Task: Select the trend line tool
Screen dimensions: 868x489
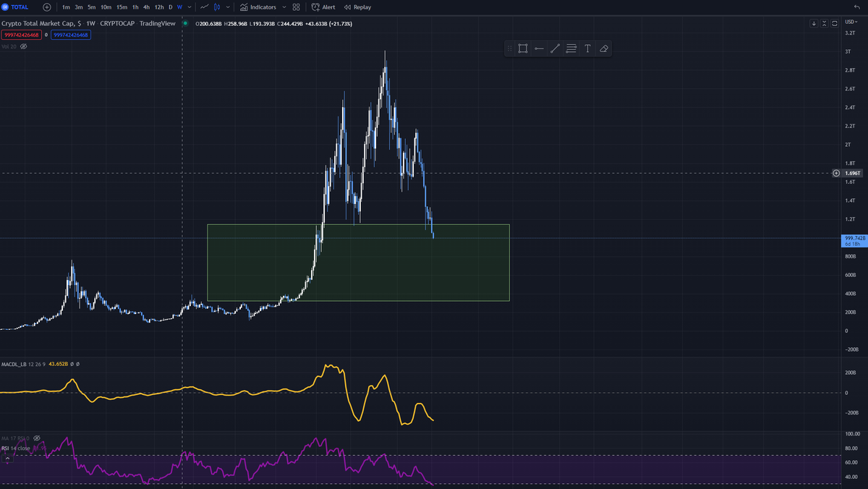Action: tap(555, 48)
